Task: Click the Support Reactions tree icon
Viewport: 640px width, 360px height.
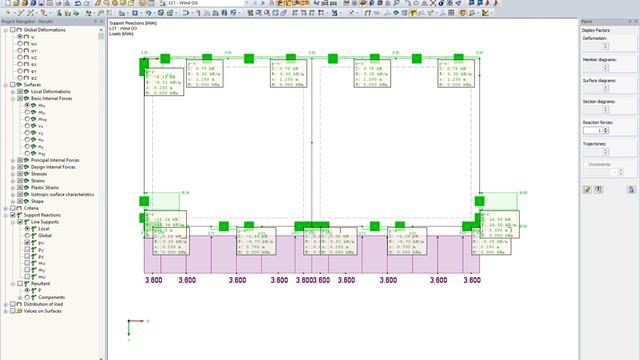Action: (x=19, y=215)
